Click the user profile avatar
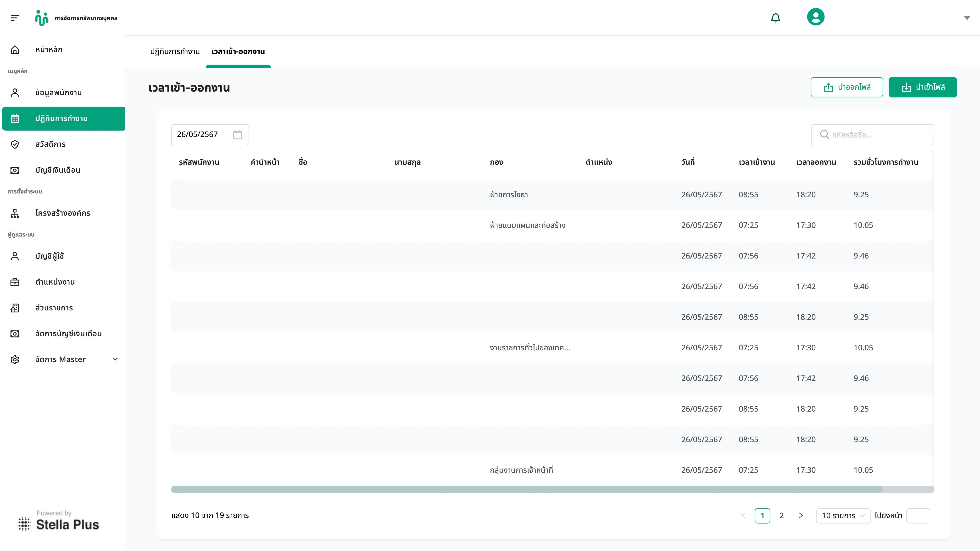The image size is (980, 551). (816, 17)
